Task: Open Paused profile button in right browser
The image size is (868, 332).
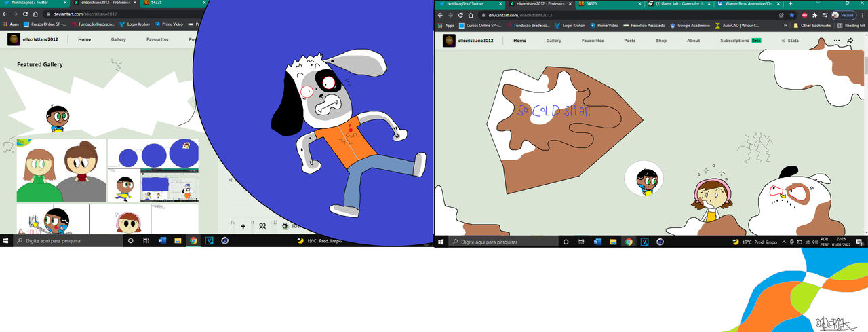Action: click(x=844, y=14)
